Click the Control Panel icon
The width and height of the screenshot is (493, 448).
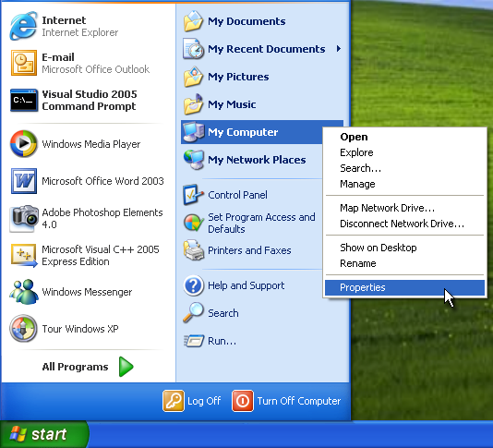pos(193,195)
